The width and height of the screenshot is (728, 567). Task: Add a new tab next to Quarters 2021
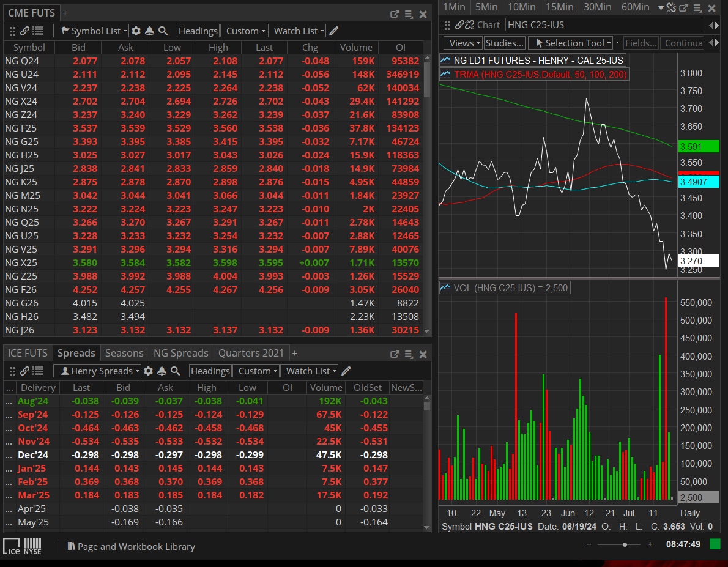point(294,354)
